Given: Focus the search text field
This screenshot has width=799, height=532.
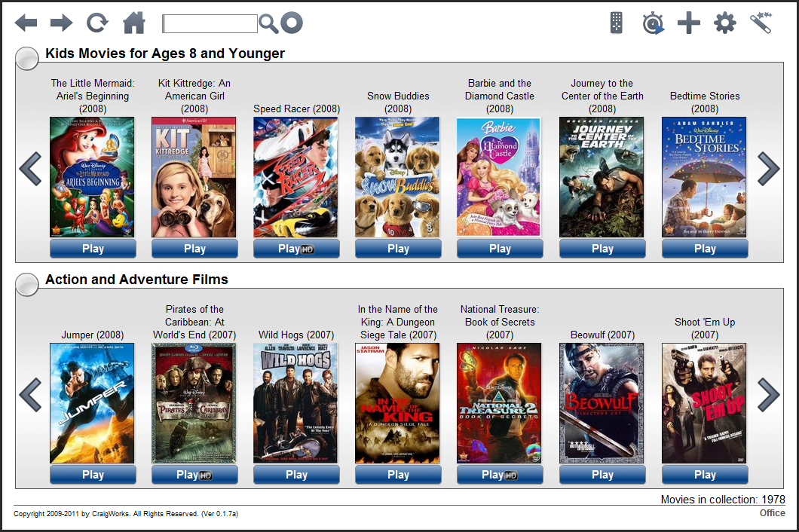Looking at the screenshot, I should 210,23.
